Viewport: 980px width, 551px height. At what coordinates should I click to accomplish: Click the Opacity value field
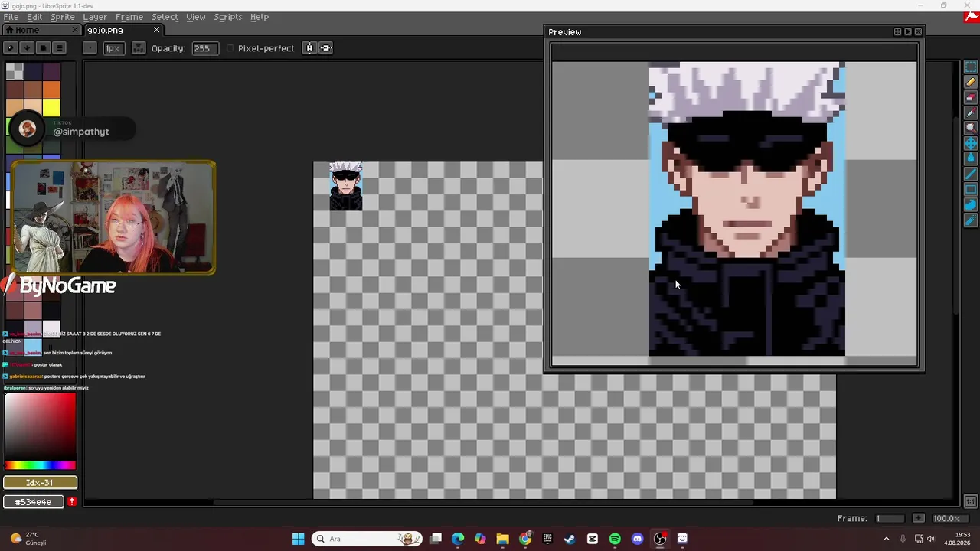(204, 48)
